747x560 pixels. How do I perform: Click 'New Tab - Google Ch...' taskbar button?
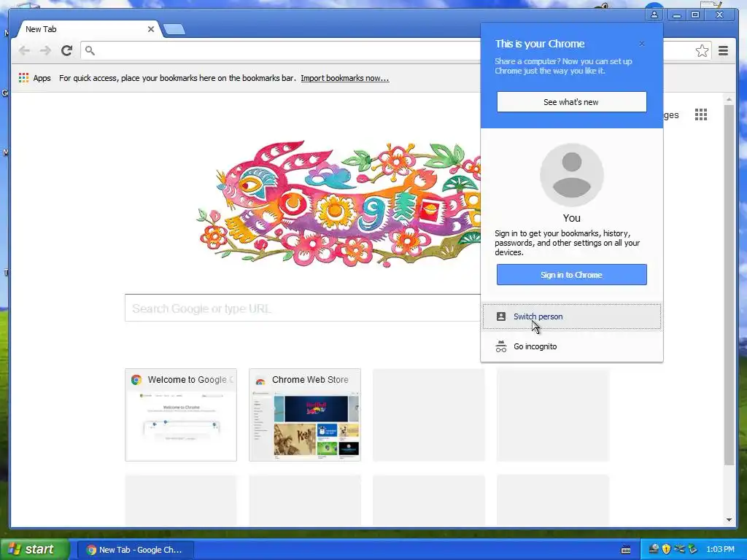(135, 550)
